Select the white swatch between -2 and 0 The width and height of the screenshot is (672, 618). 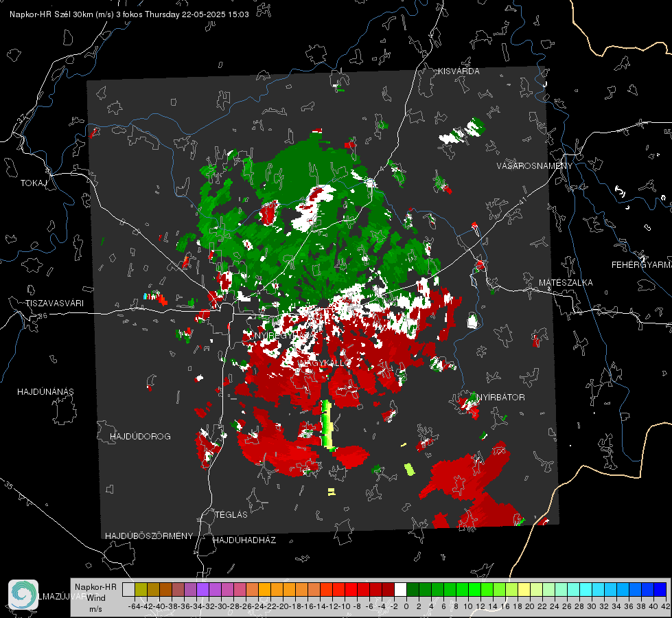400,590
